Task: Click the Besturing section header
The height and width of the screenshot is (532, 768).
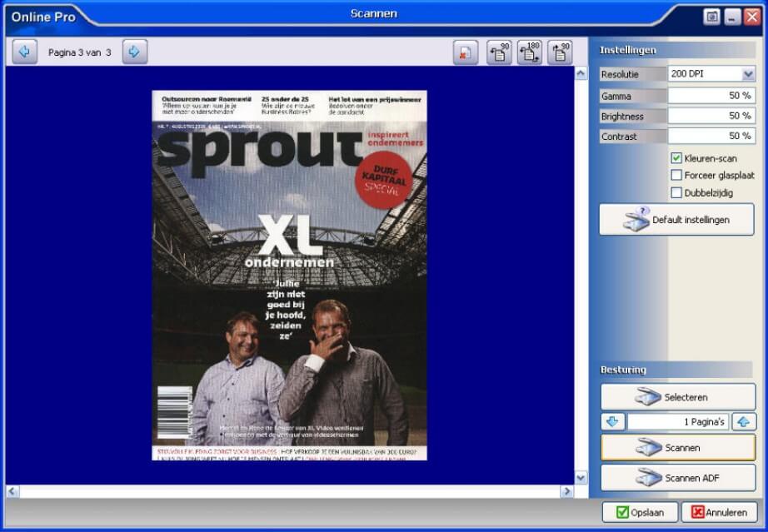Action: click(676, 370)
